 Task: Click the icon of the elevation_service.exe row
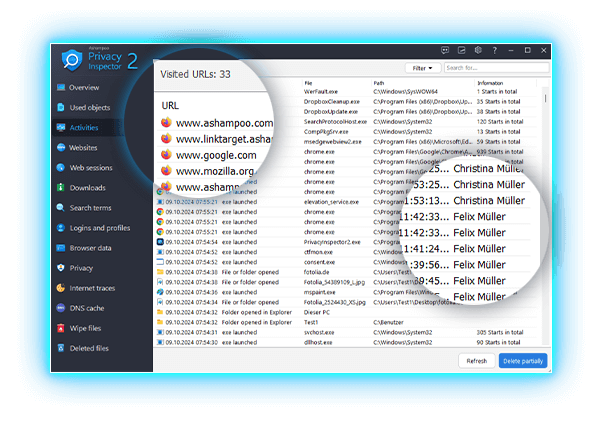tap(160, 202)
